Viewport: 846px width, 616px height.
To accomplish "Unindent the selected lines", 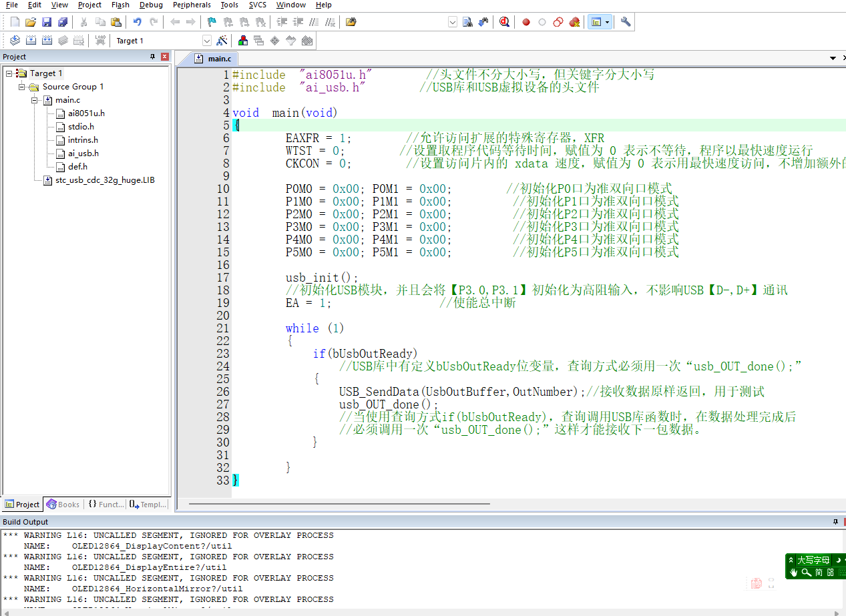I will (x=298, y=22).
